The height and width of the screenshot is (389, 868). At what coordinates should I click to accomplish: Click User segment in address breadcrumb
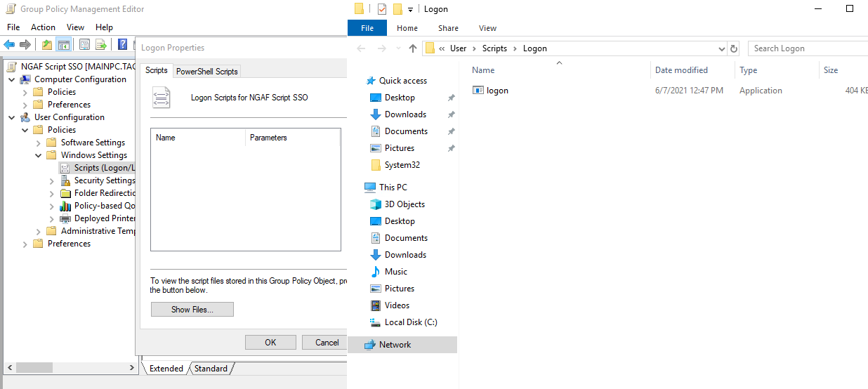click(x=458, y=48)
